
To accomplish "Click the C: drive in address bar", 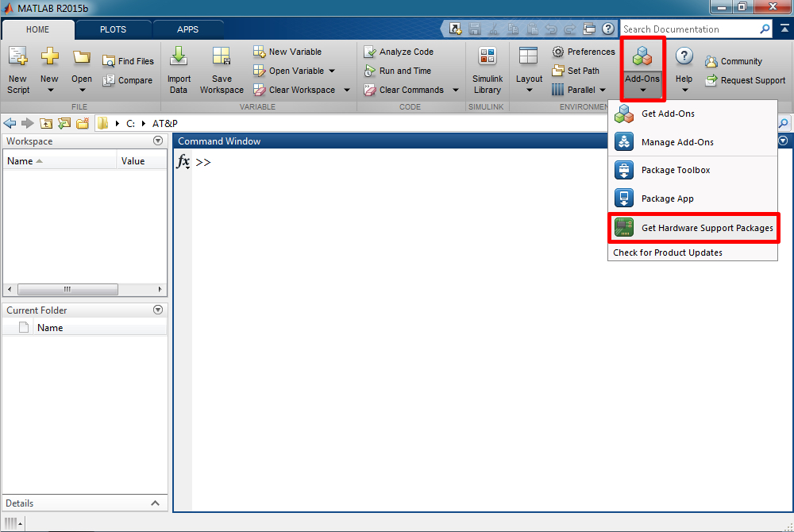I will (x=131, y=124).
